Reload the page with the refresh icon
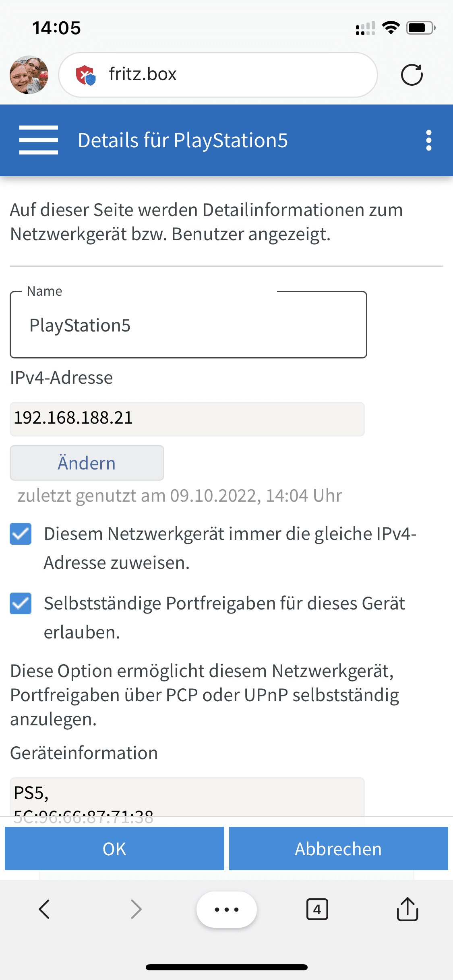Viewport: 453px width, 980px height. coord(412,75)
